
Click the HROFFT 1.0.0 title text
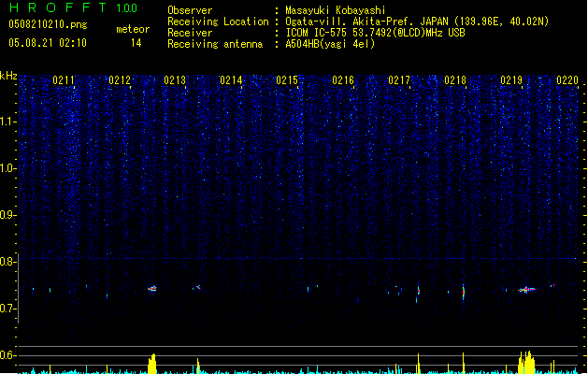tap(74, 7)
